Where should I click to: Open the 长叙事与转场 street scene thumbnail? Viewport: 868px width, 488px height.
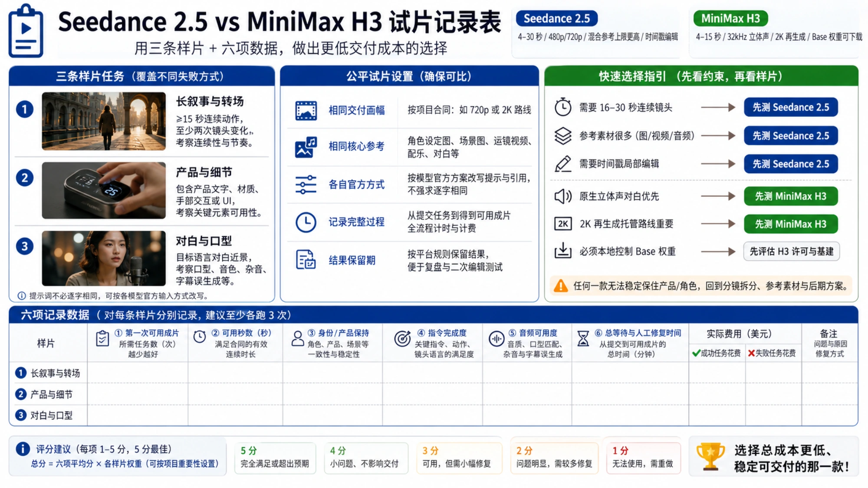pos(104,121)
